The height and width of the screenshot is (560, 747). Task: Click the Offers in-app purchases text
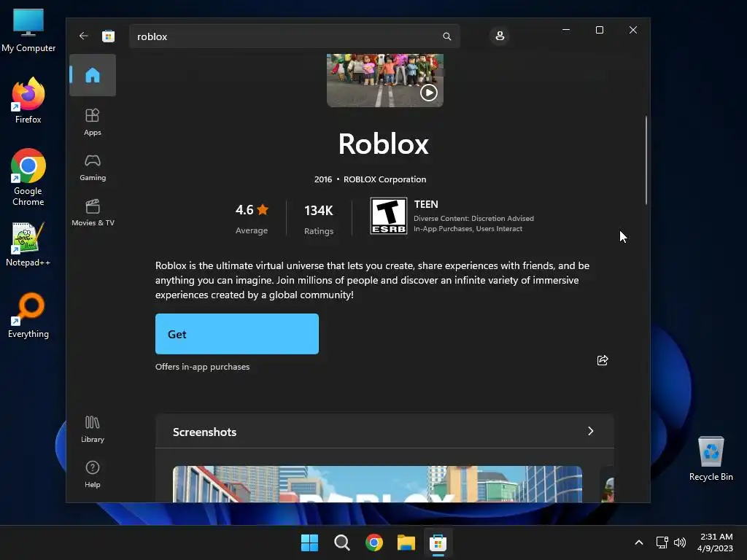[x=203, y=367]
